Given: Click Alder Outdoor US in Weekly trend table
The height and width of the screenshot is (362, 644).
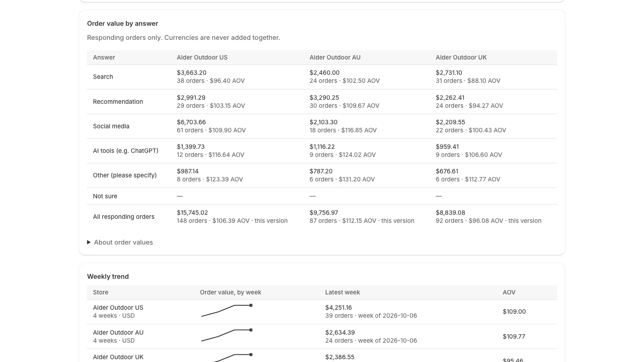Looking at the screenshot, I should tap(118, 308).
